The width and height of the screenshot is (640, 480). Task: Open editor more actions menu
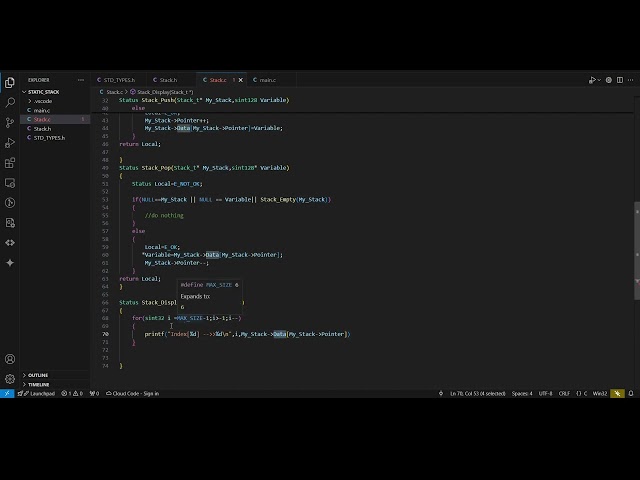631,80
